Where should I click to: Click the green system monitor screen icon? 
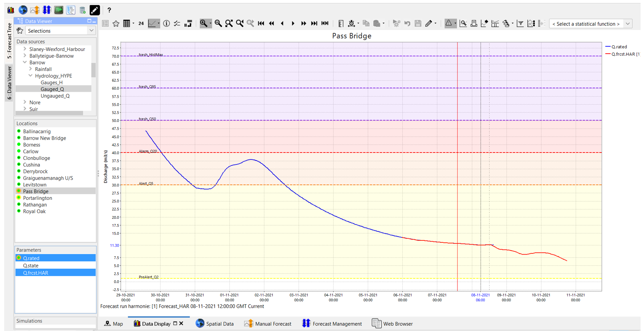(x=59, y=10)
